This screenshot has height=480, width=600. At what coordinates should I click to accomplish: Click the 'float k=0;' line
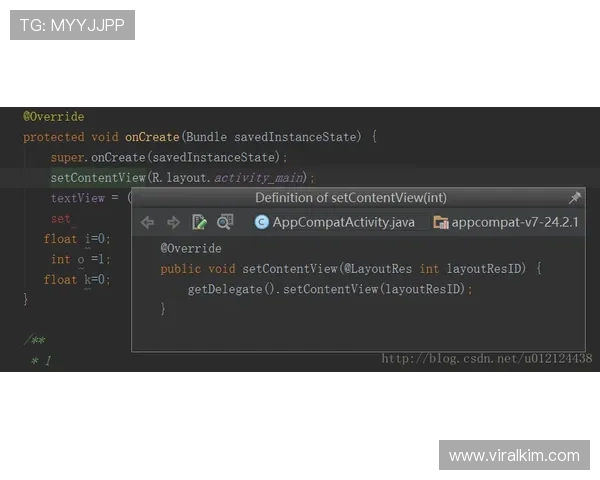(77, 279)
